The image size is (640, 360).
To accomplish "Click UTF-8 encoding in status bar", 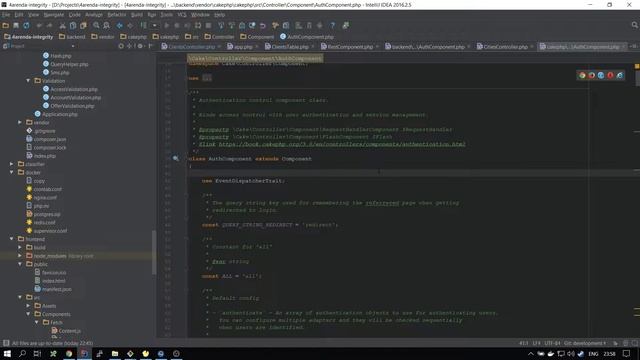I will coord(552,343).
